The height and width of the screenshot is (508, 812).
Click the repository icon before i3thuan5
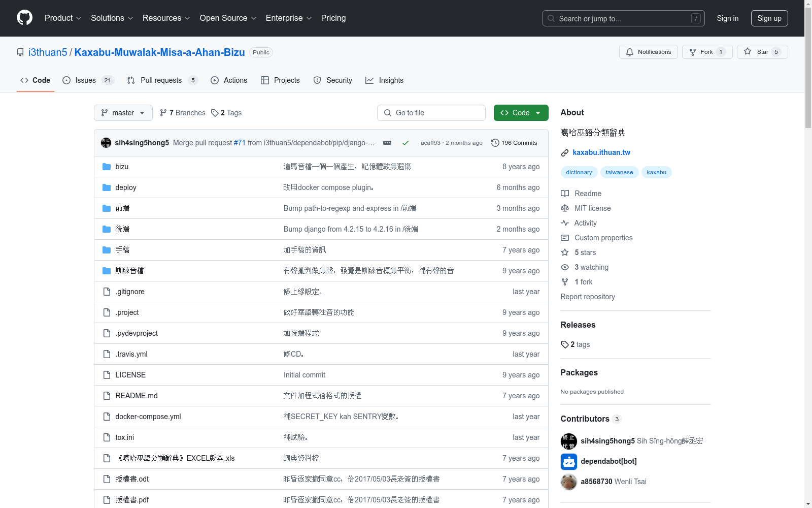tap(20, 52)
